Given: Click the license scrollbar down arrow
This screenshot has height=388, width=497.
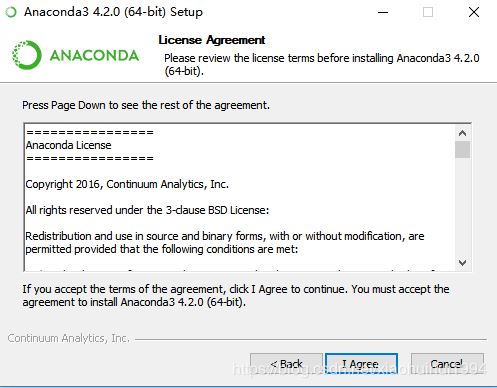Looking at the screenshot, I should click(462, 263).
